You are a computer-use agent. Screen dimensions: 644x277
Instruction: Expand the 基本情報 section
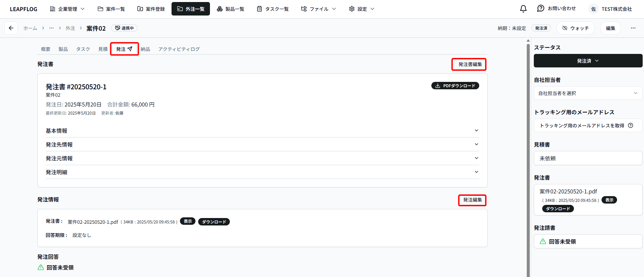(x=262, y=131)
